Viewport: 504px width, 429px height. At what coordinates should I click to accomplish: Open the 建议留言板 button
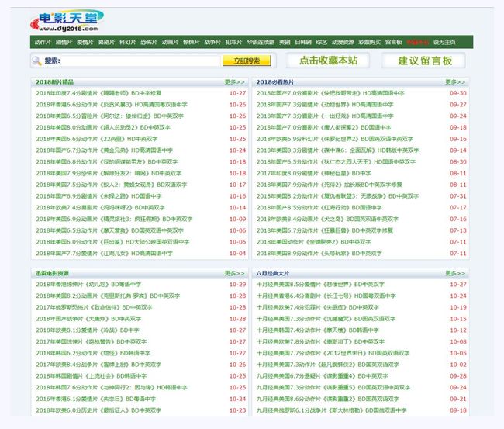[425, 61]
